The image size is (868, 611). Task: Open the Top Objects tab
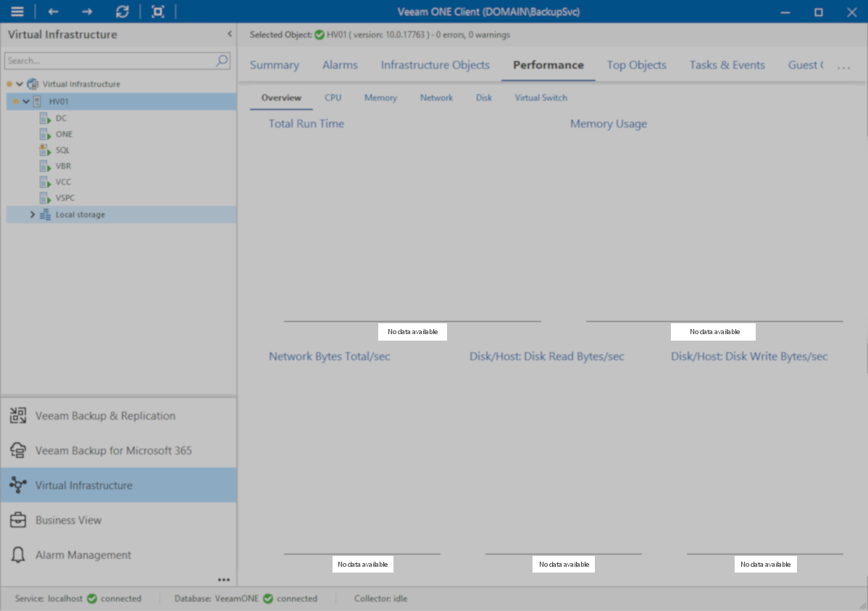click(x=637, y=65)
